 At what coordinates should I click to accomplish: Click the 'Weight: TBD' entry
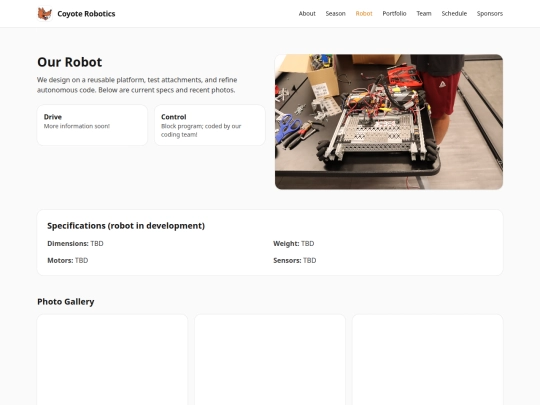click(293, 243)
